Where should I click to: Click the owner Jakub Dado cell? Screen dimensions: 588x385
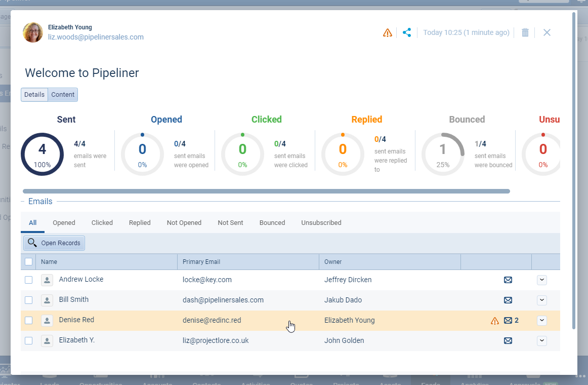point(343,300)
